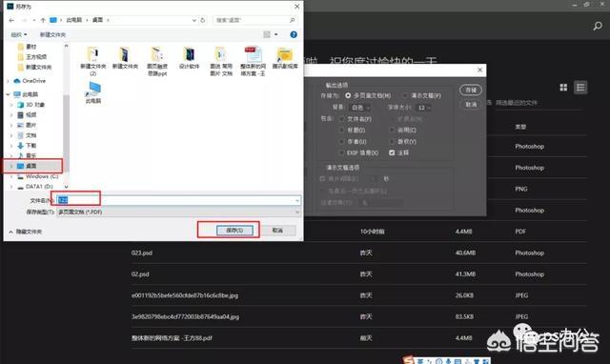Viewport: 610px width, 364px height.
Task: Select DATA1 (D:) drive in navigation tree
Action: point(39,187)
